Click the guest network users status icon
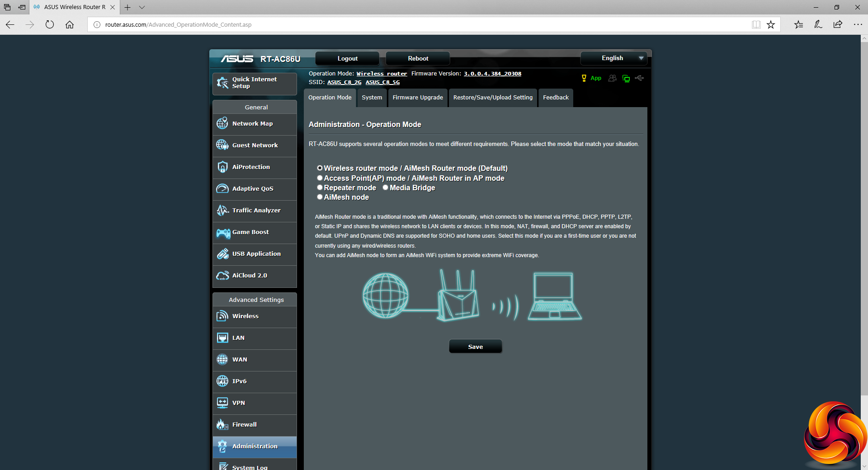Viewport: 868px width, 470px height. [612, 78]
